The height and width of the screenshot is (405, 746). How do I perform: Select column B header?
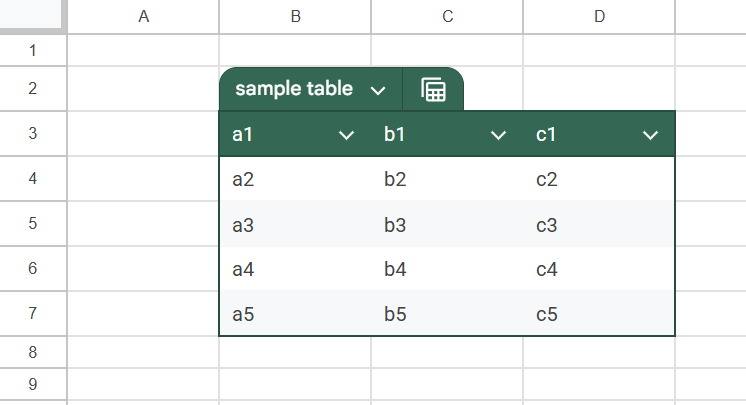(x=295, y=16)
